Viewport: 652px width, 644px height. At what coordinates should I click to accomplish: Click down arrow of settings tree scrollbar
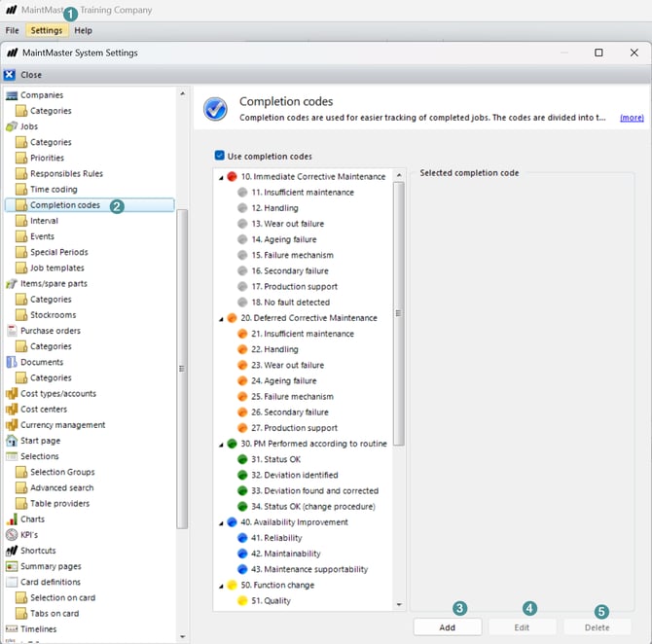[182, 636]
